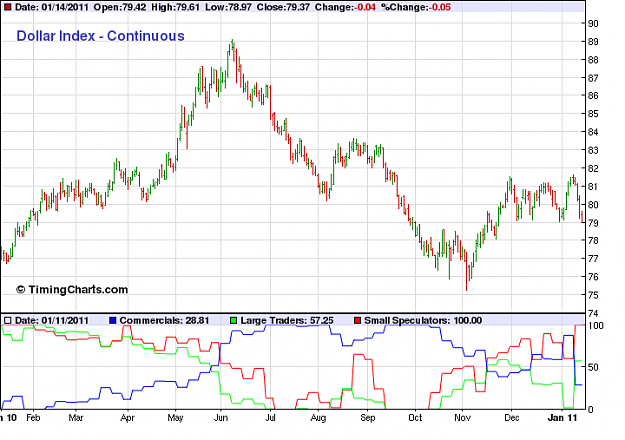Click the 79 price axis label

tap(593, 223)
